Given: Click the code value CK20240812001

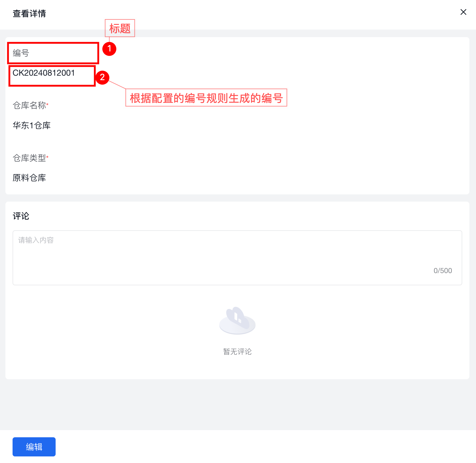Looking at the screenshot, I should point(44,73).
